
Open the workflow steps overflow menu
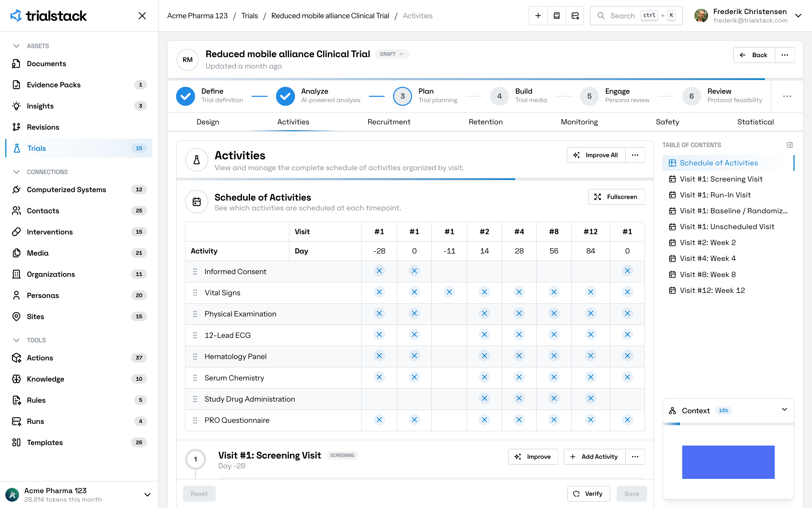[x=787, y=96]
